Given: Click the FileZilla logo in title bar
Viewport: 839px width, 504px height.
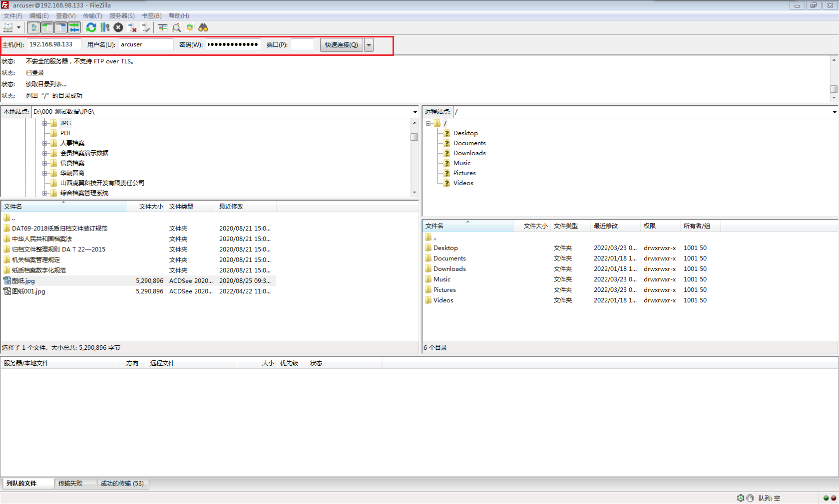Looking at the screenshot, I should click(5, 5).
